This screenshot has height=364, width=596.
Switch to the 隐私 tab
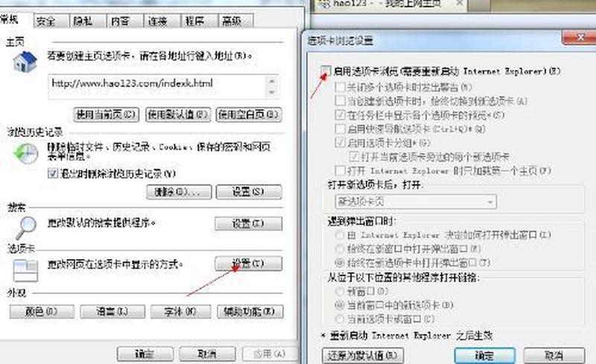coord(87,21)
